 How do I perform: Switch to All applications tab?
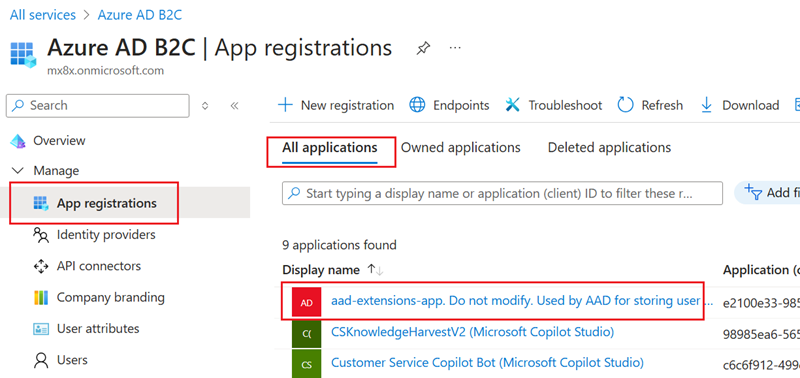point(330,148)
